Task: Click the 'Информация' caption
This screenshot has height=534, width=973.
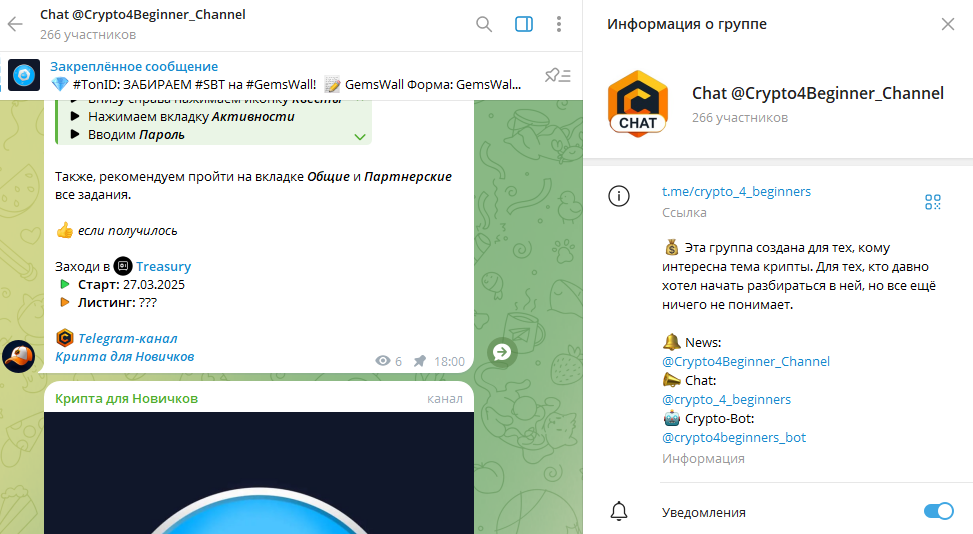Action: (703, 458)
